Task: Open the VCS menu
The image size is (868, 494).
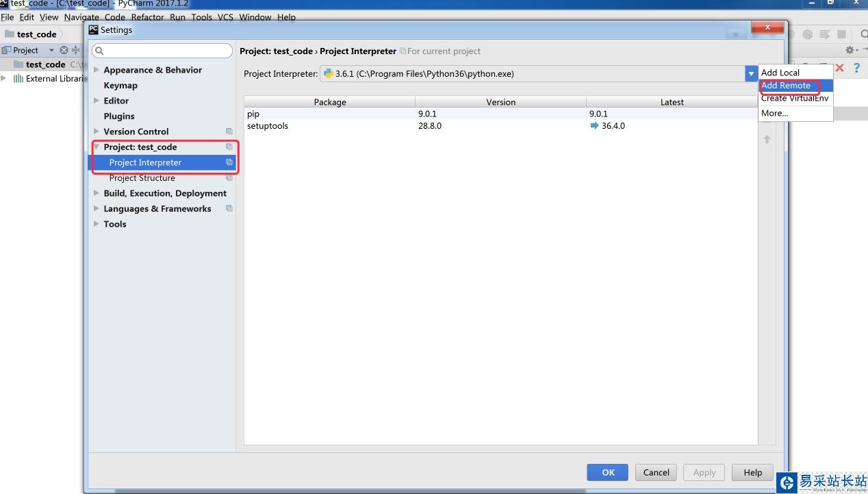Action: pos(225,17)
